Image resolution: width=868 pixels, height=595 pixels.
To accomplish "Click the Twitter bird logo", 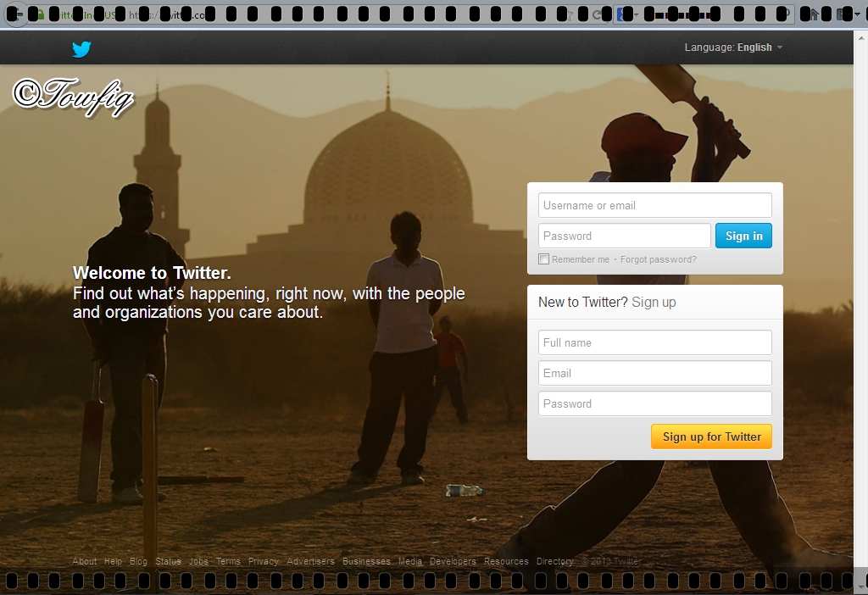I will [x=81, y=48].
